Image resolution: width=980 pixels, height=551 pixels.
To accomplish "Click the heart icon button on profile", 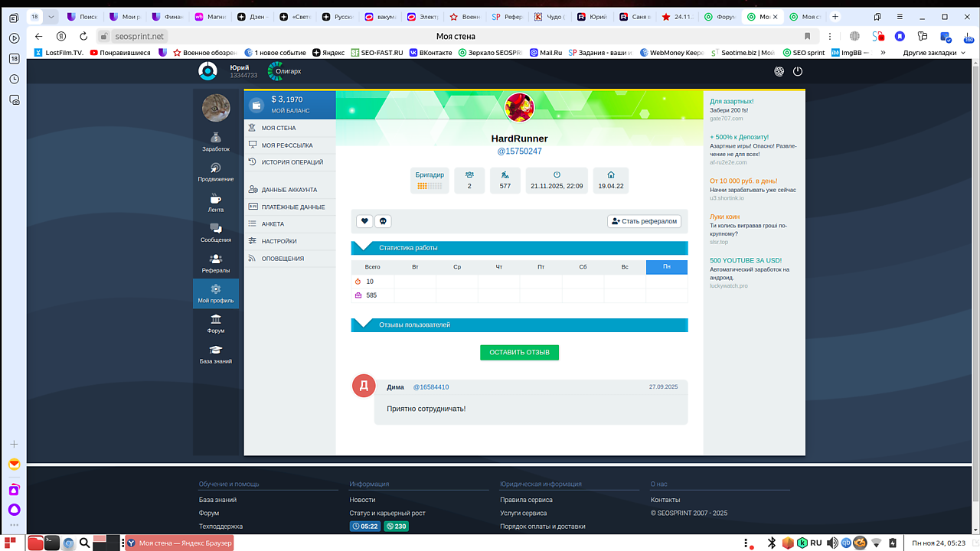I will coord(364,221).
